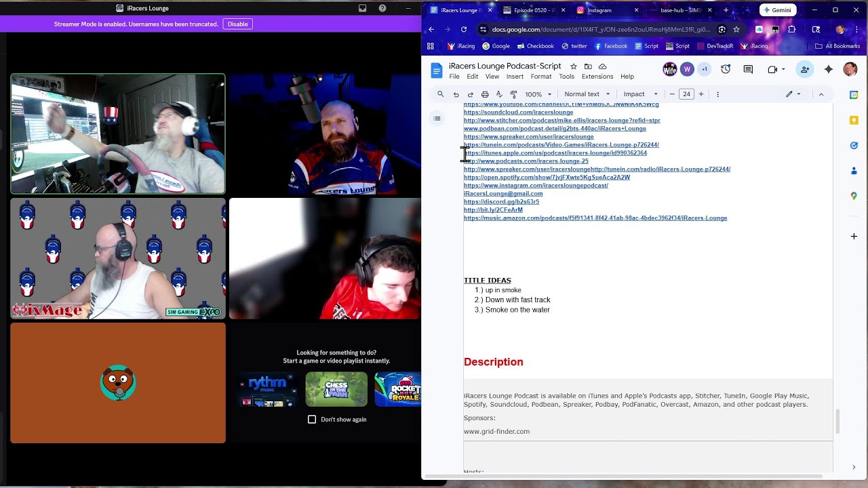This screenshot has height=488, width=868.
Task: View the cloud save status icon
Action: tap(602, 66)
